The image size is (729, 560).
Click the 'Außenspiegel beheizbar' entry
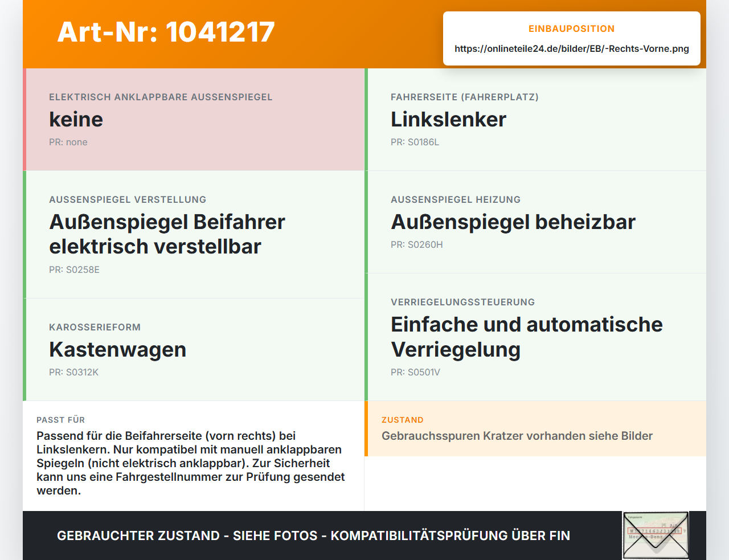(513, 222)
